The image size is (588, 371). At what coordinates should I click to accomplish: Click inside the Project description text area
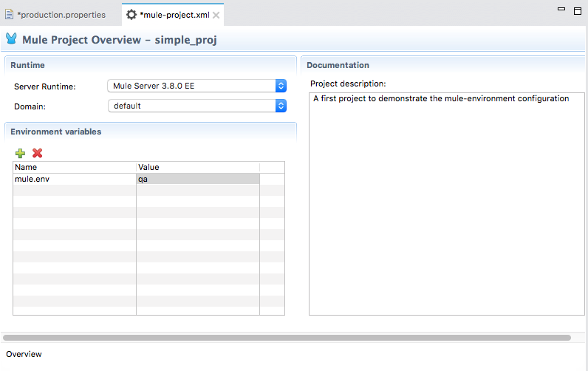point(447,204)
